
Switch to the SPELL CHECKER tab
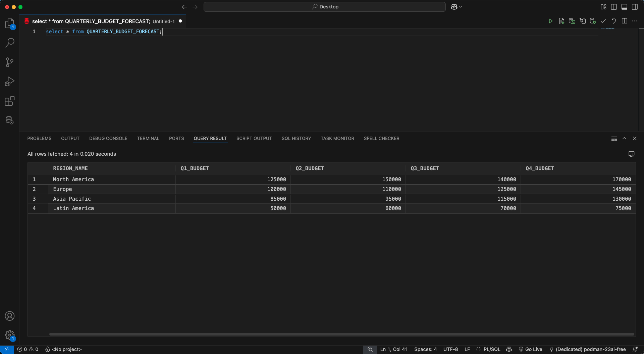click(382, 139)
